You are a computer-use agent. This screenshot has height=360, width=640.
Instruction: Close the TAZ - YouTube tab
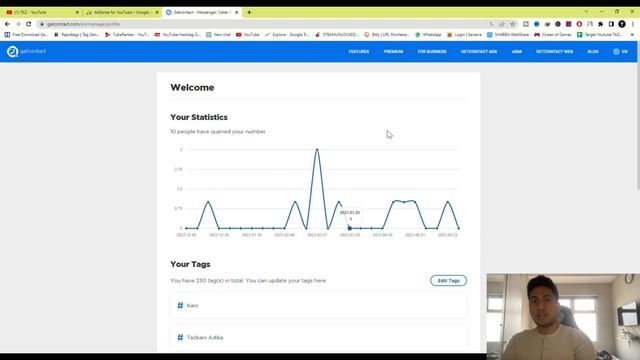(x=77, y=13)
